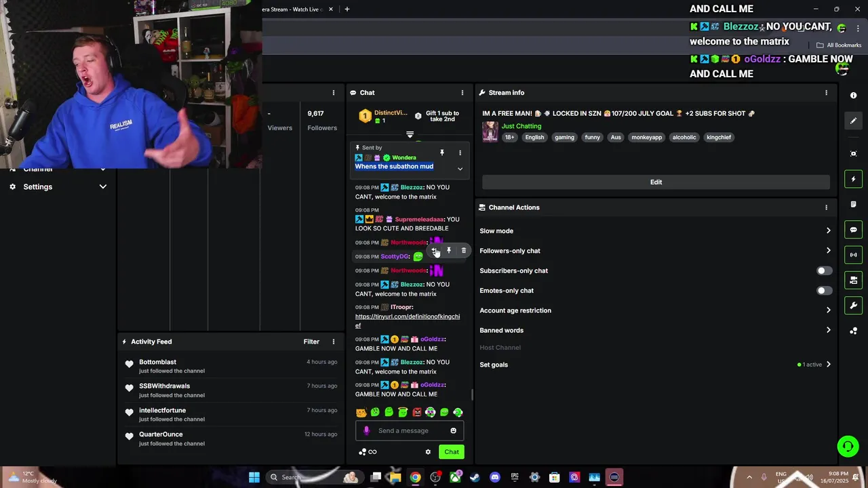Screen dimensions: 868x488
Task: Open the tinyurl link from ITroopr
Action: 408,321
